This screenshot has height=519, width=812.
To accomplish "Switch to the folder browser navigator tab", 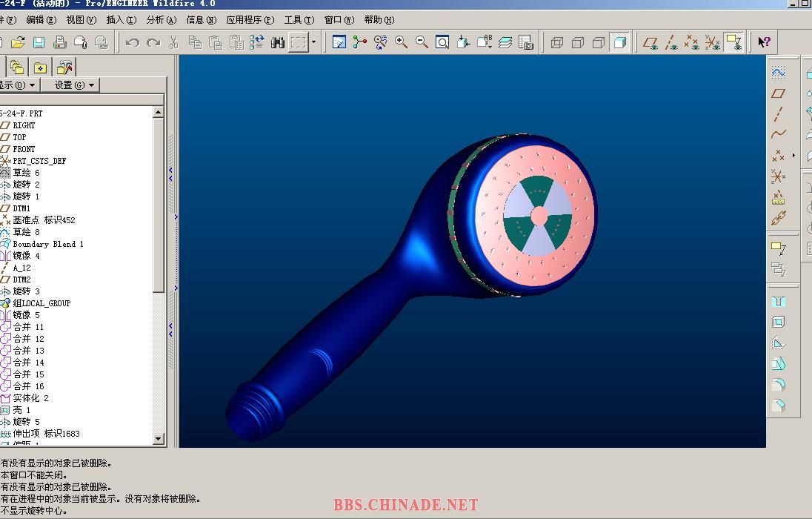I will tap(17, 67).
